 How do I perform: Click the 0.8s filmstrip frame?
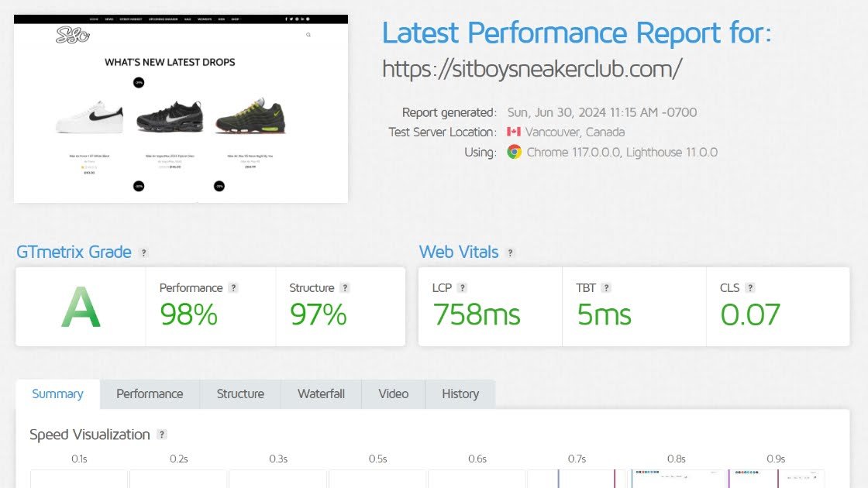(x=677, y=478)
